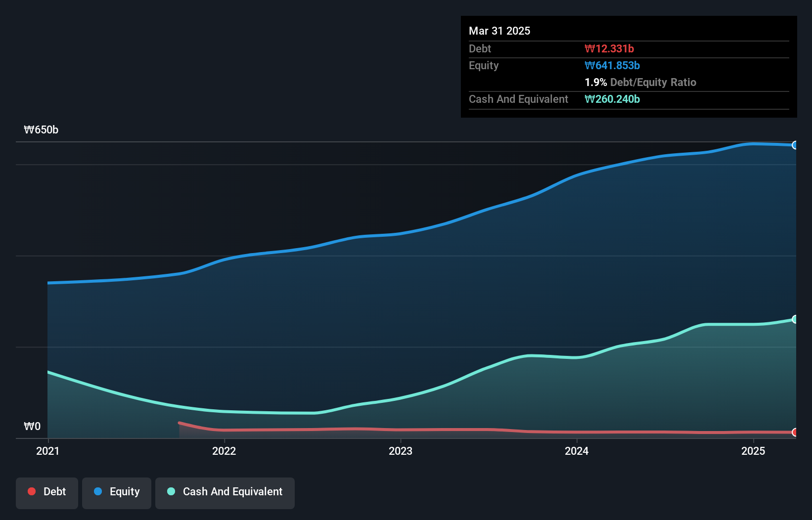Image resolution: width=812 pixels, height=520 pixels.
Task: Click the ₩641.853b equity value
Action: (612, 65)
